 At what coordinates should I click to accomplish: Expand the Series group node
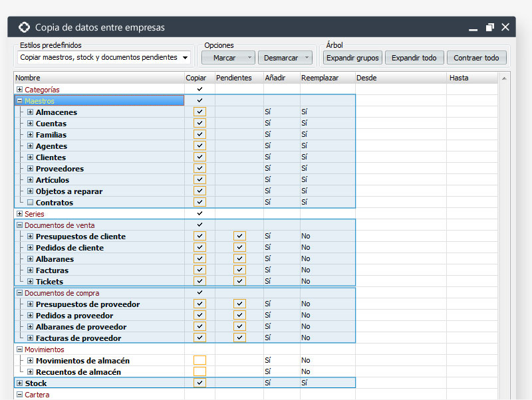point(20,214)
